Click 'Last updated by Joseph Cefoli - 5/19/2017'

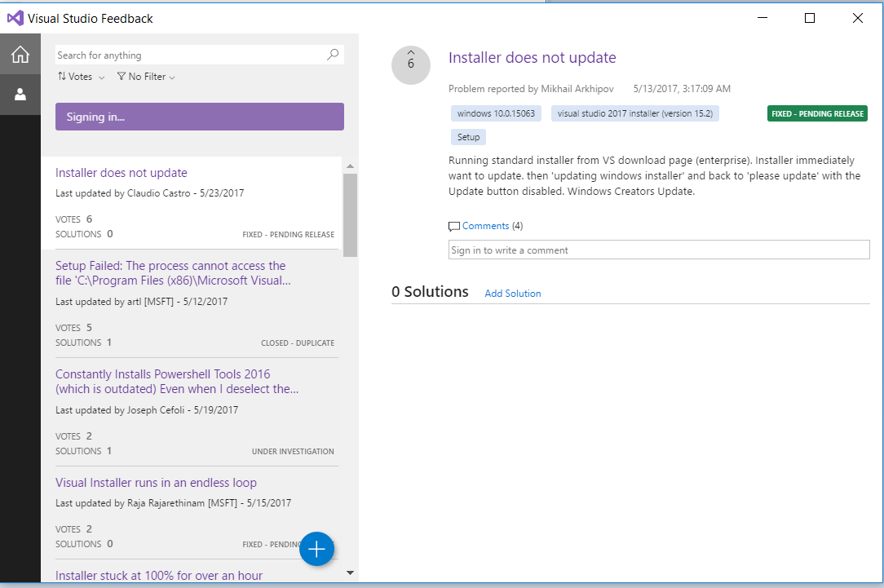tap(147, 410)
